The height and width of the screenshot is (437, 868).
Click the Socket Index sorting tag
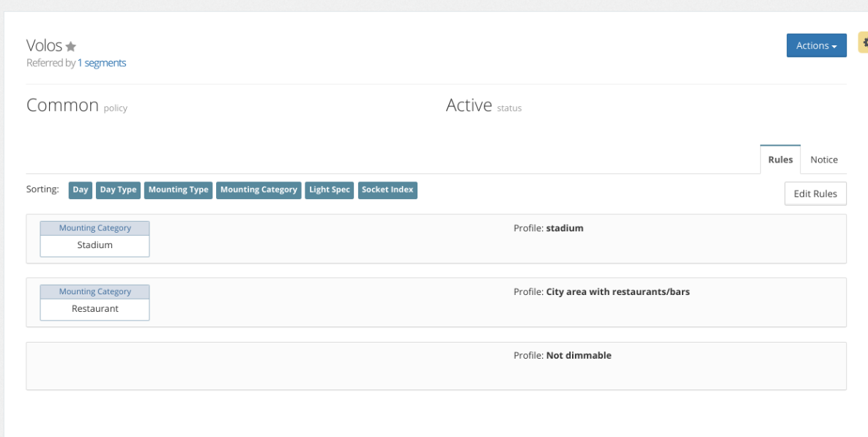(x=387, y=190)
